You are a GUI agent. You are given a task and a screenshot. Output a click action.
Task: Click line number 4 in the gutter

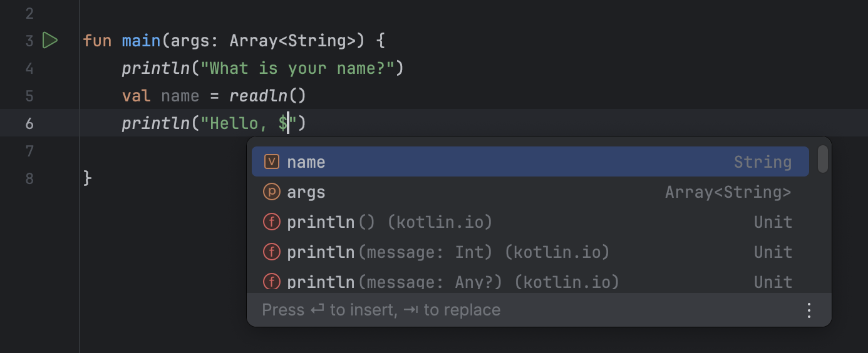(29, 68)
